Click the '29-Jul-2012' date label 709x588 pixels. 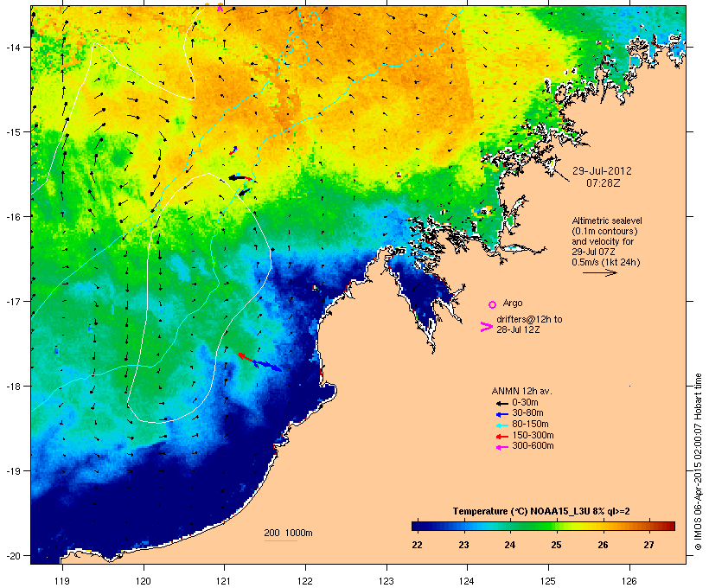tap(602, 171)
